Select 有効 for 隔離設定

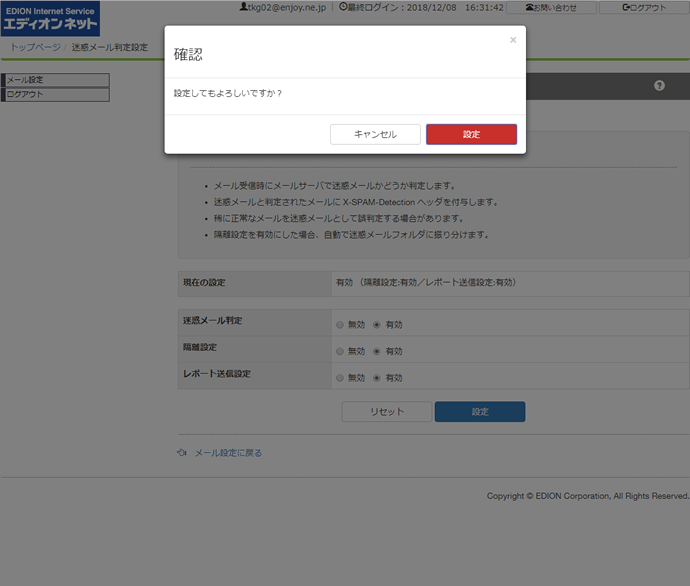(x=377, y=351)
